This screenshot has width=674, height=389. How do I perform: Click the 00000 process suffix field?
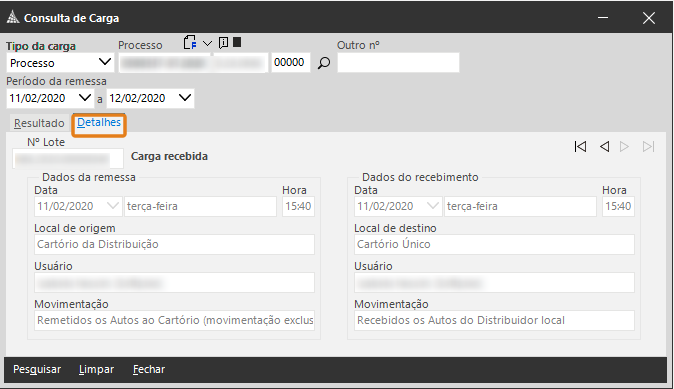pyautogui.click(x=291, y=63)
